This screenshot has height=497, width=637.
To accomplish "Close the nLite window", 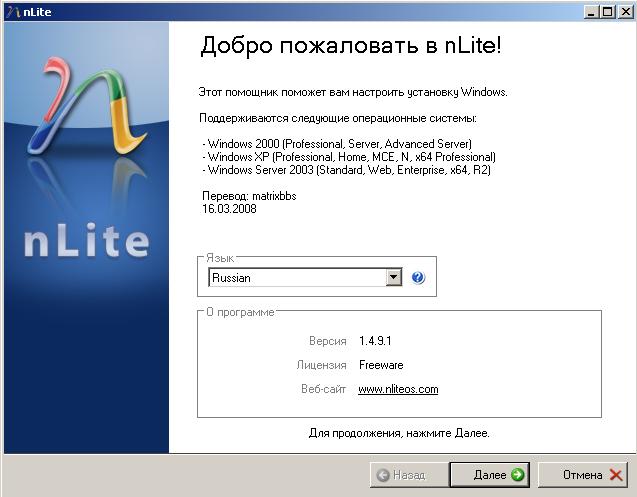I will pyautogui.click(x=625, y=12).
